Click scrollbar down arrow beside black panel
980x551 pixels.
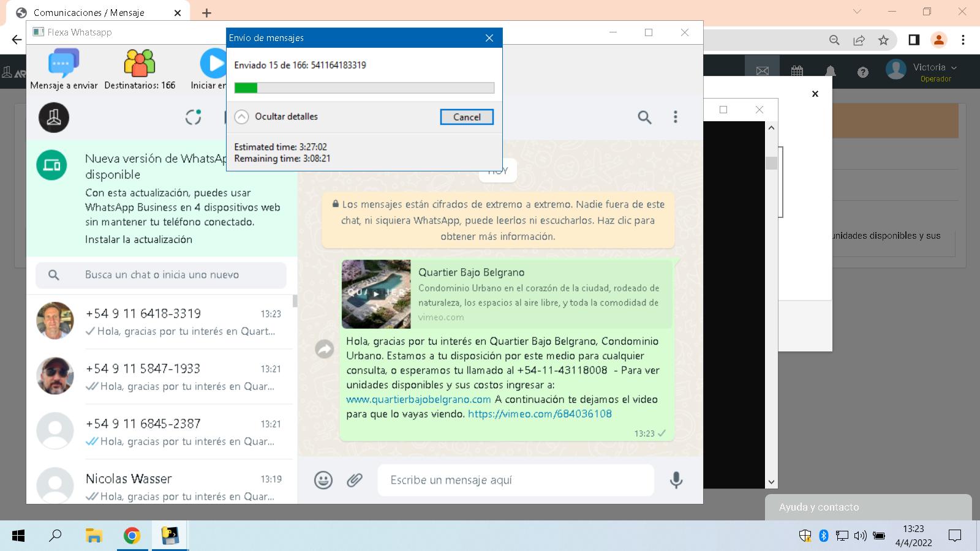pos(771,482)
